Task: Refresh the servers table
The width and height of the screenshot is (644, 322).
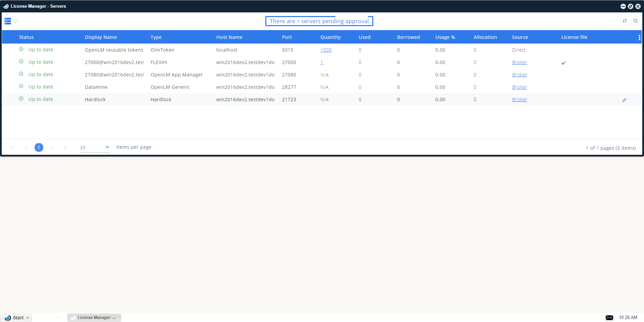Action: point(625,21)
